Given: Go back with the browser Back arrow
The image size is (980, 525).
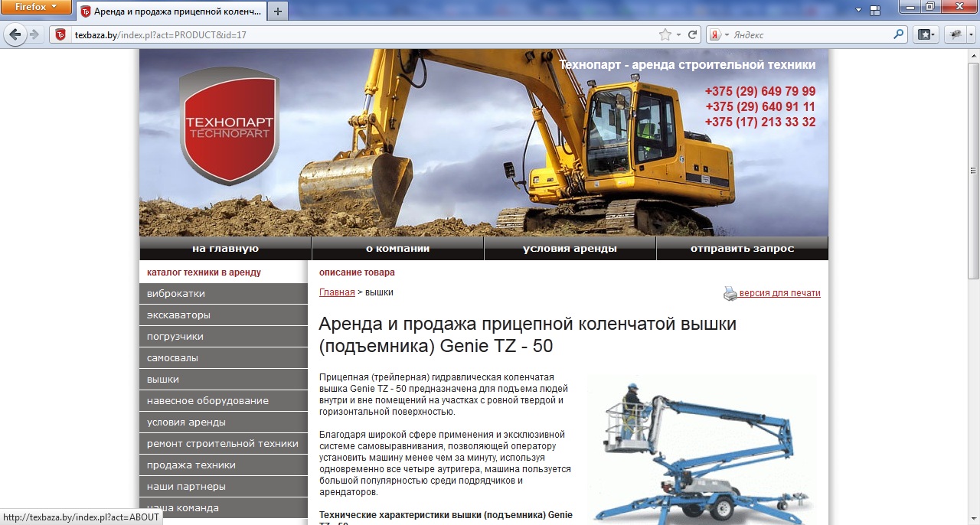Looking at the screenshot, I should click(15, 34).
